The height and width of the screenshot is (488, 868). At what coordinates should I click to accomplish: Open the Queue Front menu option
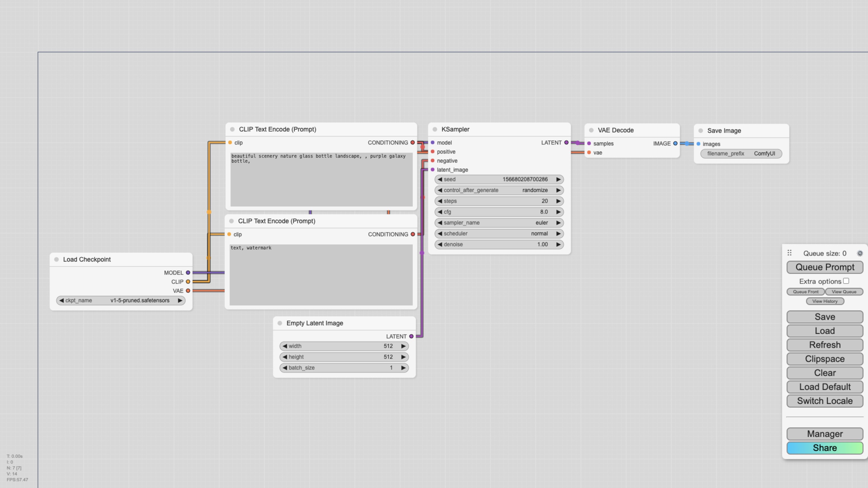(x=805, y=291)
